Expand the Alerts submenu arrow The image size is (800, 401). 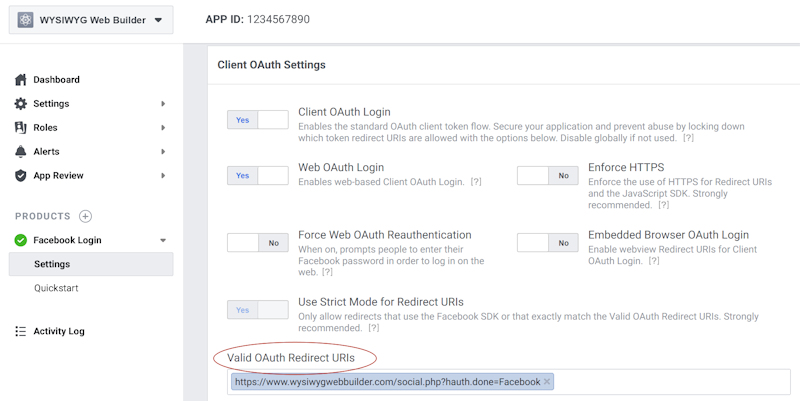[163, 152]
